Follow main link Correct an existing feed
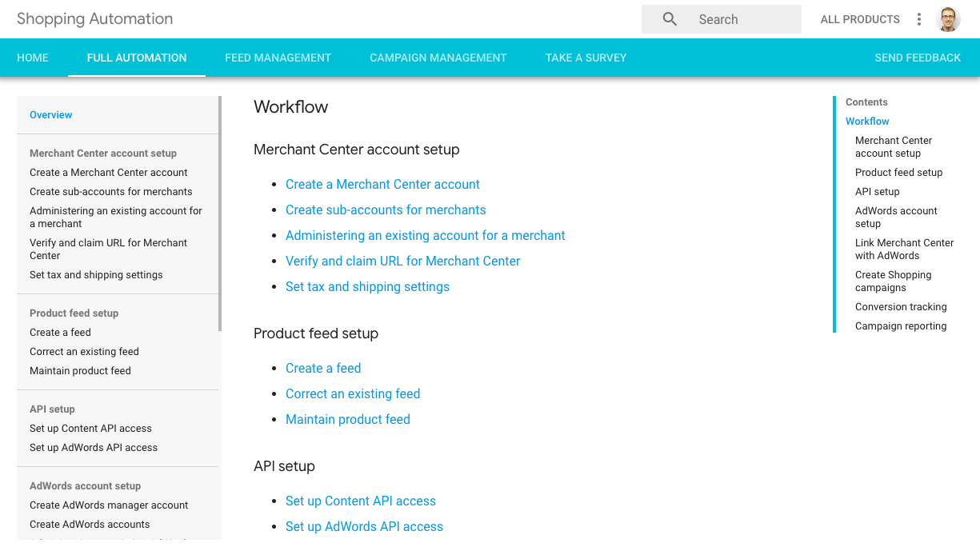This screenshot has height=547, width=980. [x=353, y=394]
